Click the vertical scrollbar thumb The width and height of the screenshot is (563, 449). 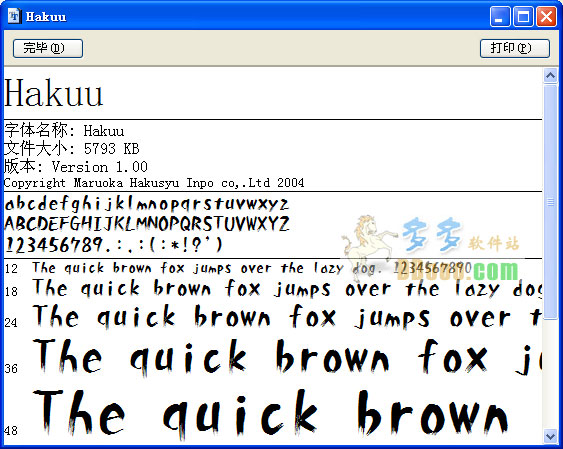click(x=550, y=202)
